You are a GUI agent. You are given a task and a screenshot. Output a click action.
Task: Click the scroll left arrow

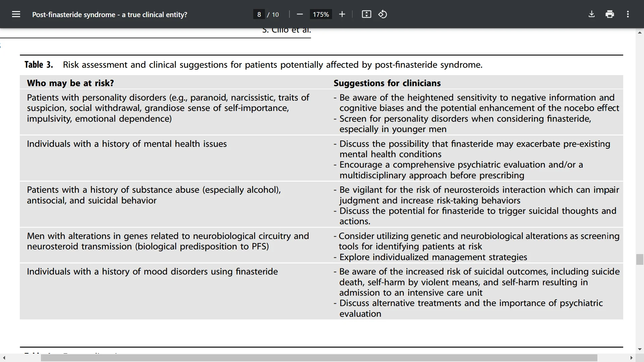click(x=4, y=358)
